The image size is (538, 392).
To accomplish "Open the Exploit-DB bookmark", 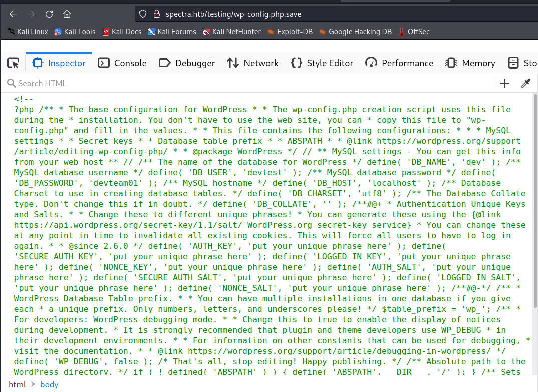I will [x=290, y=32].
